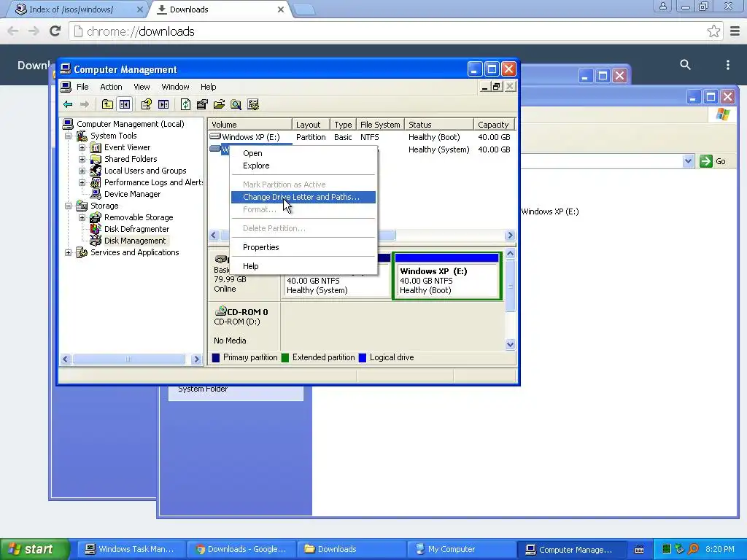Screen dimensions: 747x560
Task: Select Device Manager in the tree
Action: point(133,194)
